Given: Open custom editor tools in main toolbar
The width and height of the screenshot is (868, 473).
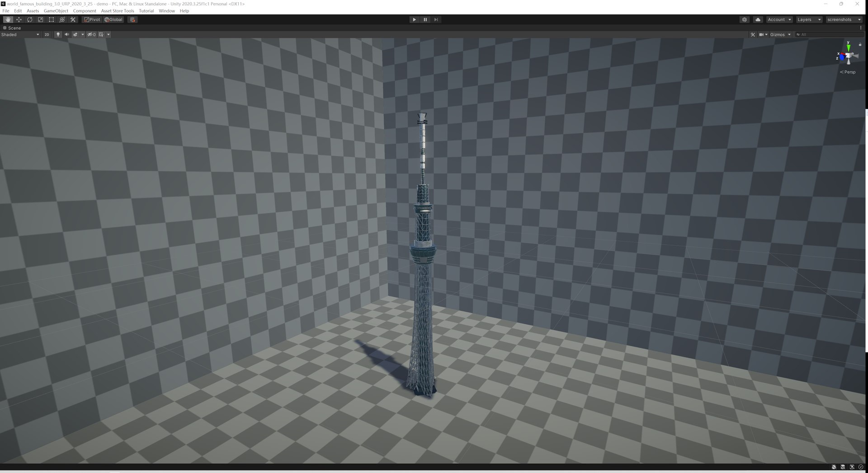Looking at the screenshot, I should click(x=73, y=19).
